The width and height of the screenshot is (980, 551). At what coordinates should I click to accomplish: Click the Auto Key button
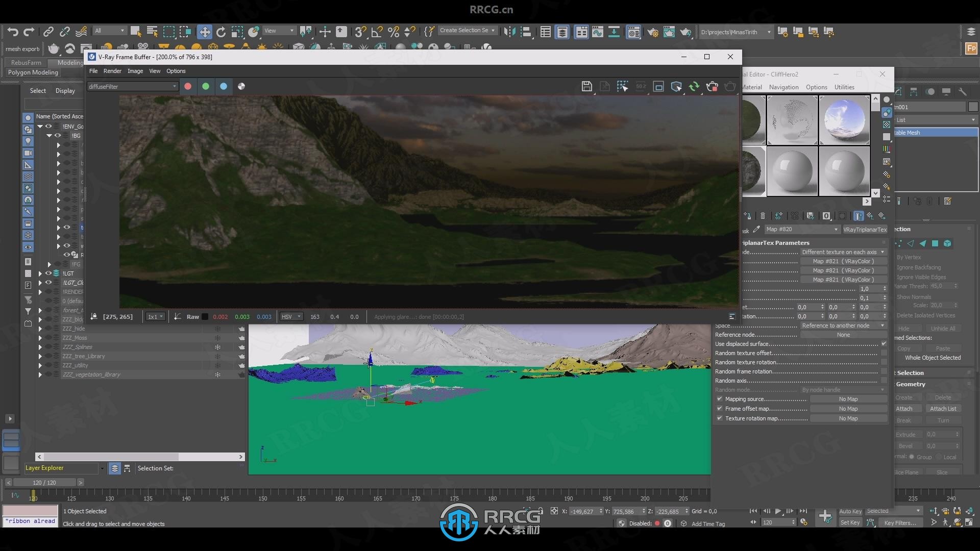tap(850, 511)
